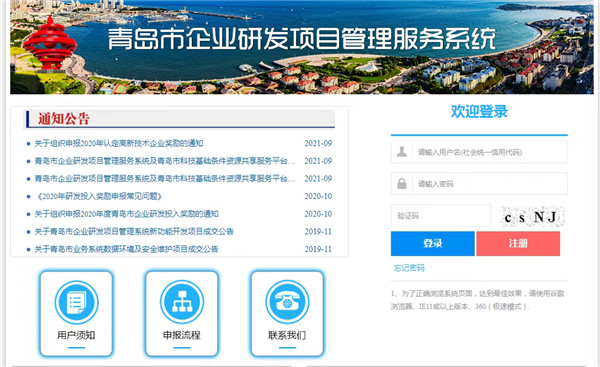
Task: Click the blue 登录 login button
Action: [433, 243]
